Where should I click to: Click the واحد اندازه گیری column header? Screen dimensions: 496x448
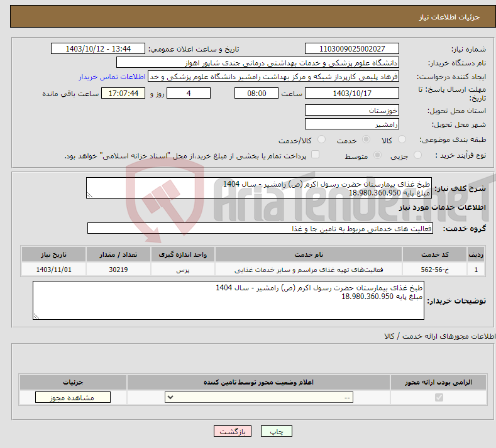coord(183,254)
